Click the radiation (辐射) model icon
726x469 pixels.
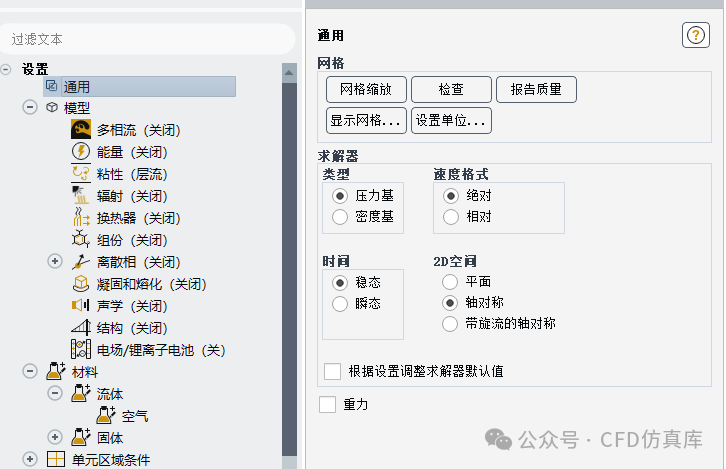[82, 196]
